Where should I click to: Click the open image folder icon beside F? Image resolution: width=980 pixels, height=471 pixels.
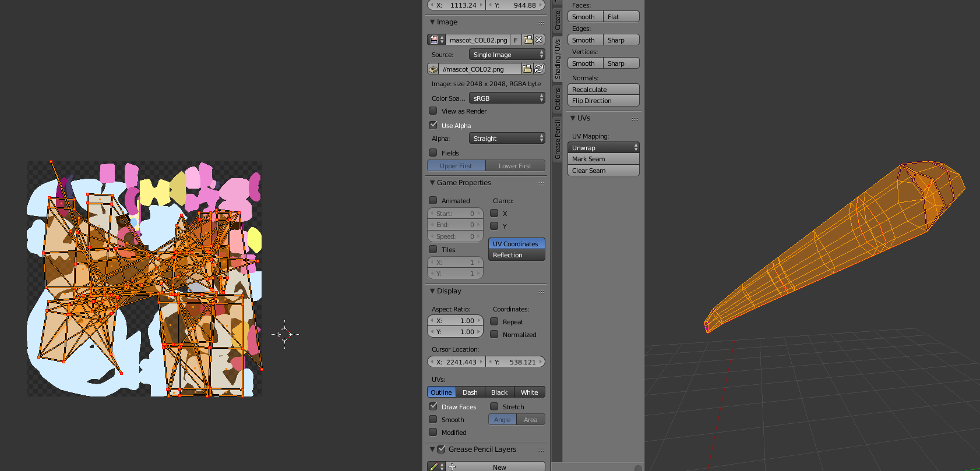528,40
